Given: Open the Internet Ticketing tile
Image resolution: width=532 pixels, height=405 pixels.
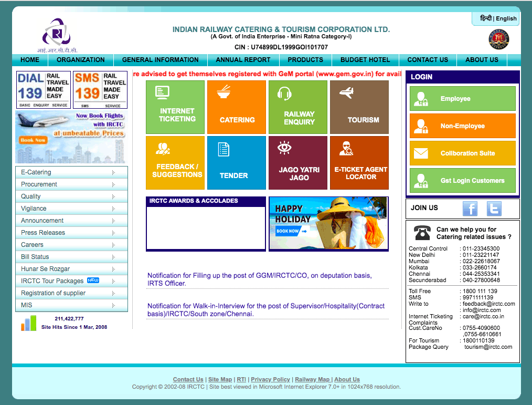Looking at the screenshot, I should 176,107.
